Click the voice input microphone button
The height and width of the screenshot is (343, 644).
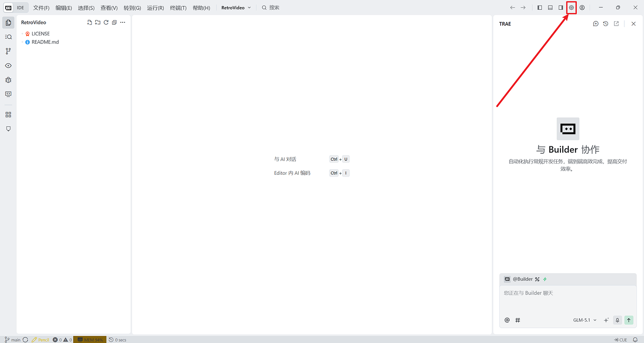[x=617, y=320]
